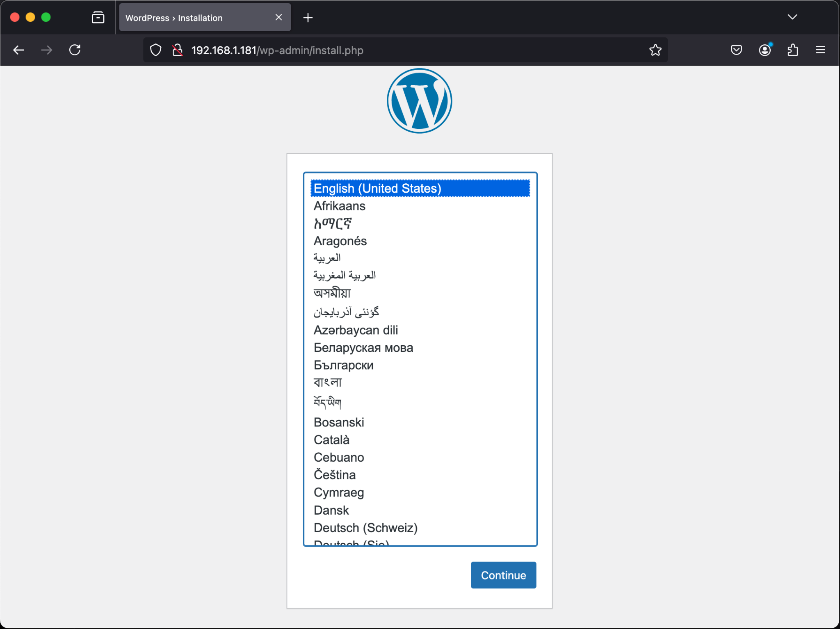This screenshot has width=840, height=629.
Task: Open the hamburger application menu
Action: (820, 50)
